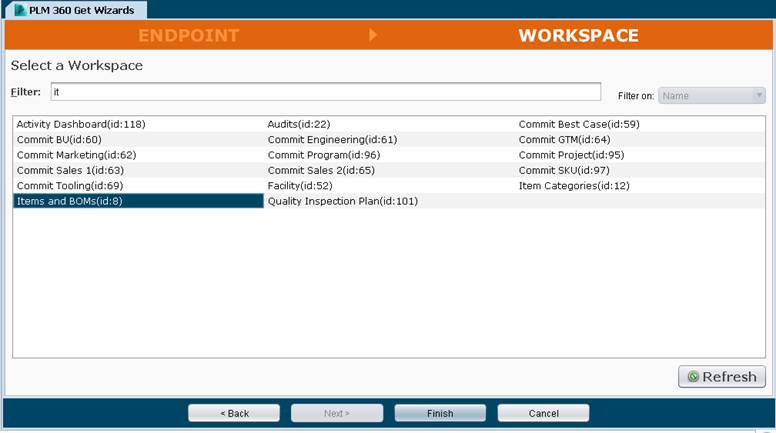Select Commit Project(id:95) entry
This screenshot has height=433, width=776.
(x=571, y=155)
